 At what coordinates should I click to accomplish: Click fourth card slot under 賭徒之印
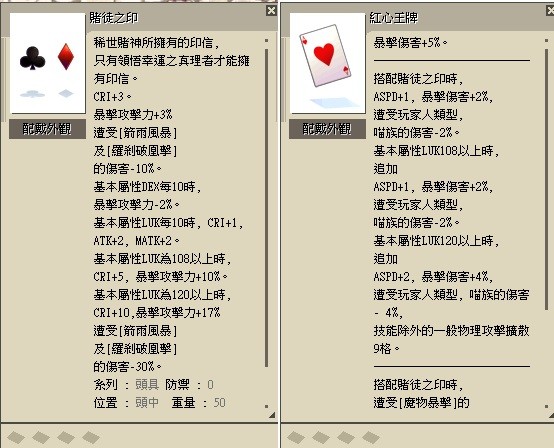[x=91, y=437]
